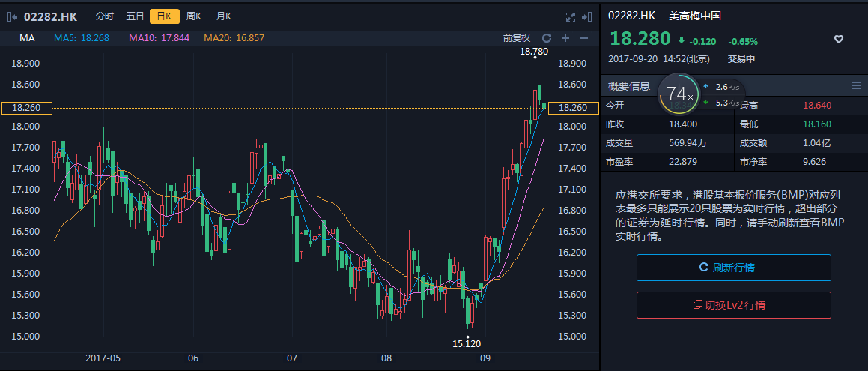This screenshot has height=371, width=868.
Task: Select the 月K monthly candlestick view
Action: pos(223,16)
